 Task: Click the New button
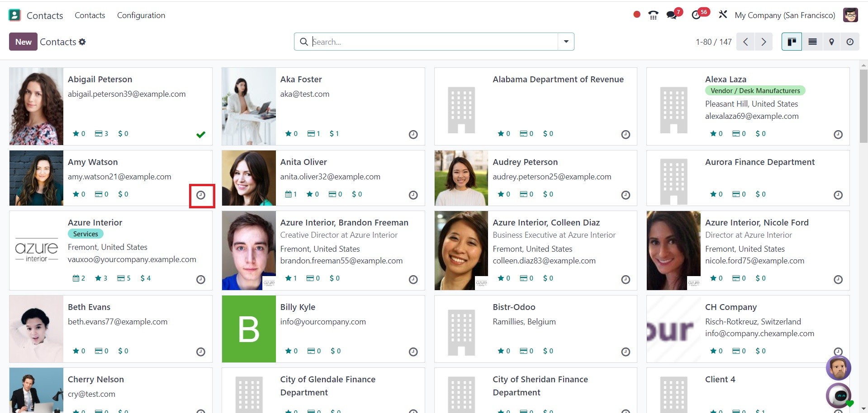(x=23, y=42)
